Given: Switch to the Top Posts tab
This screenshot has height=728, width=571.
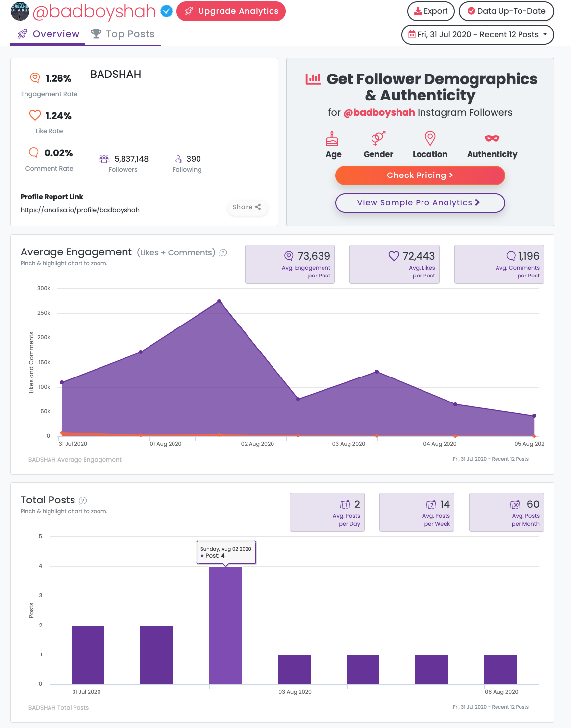Looking at the screenshot, I should click(123, 34).
